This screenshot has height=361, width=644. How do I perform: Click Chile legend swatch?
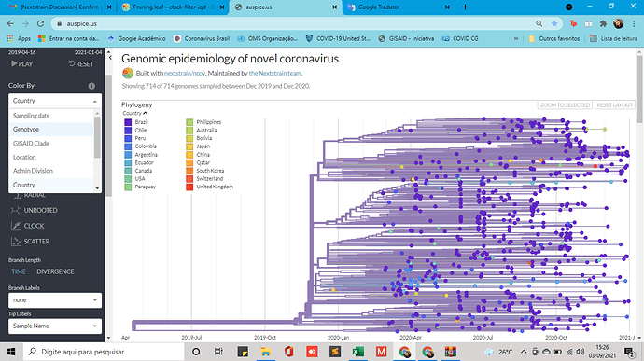click(128, 131)
